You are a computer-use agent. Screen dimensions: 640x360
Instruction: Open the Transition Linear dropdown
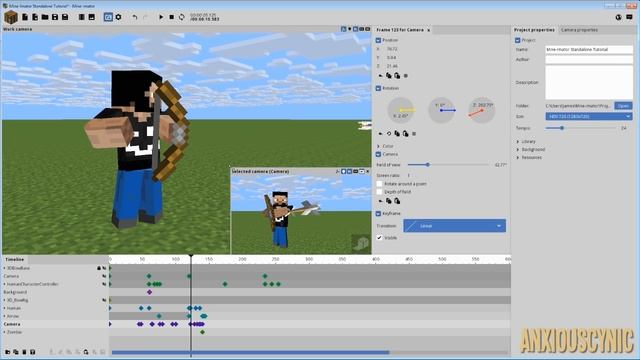click(x=454, y=226)
